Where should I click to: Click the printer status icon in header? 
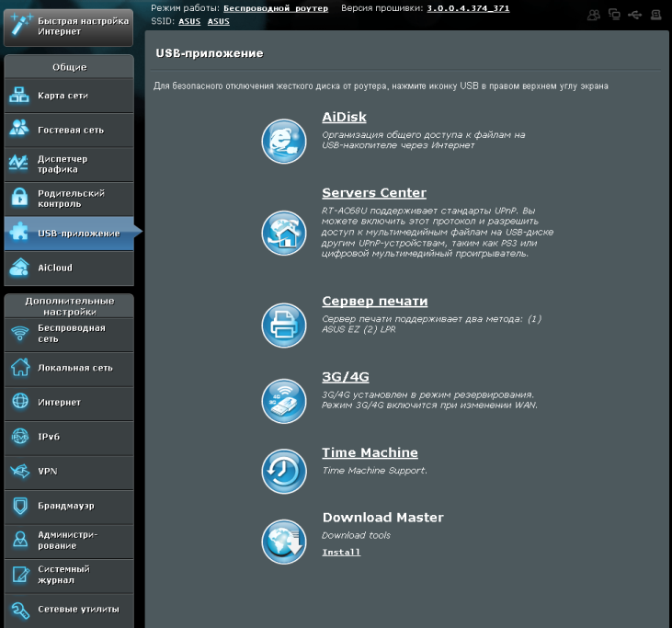pyautogui.click(x=655, y=15)
